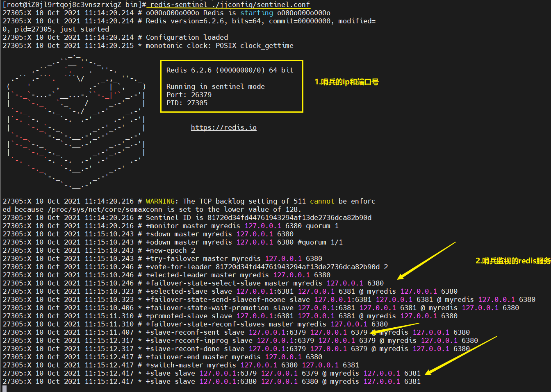Click the '+switch-master myredis' log line
551x392 pixels.
[181, 365]
